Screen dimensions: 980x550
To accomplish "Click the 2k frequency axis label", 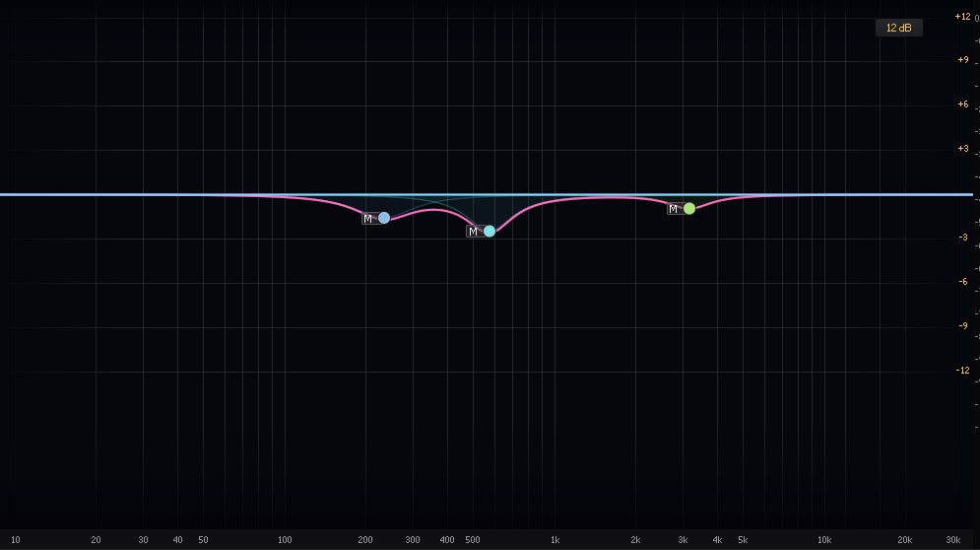I will [635, 540].
